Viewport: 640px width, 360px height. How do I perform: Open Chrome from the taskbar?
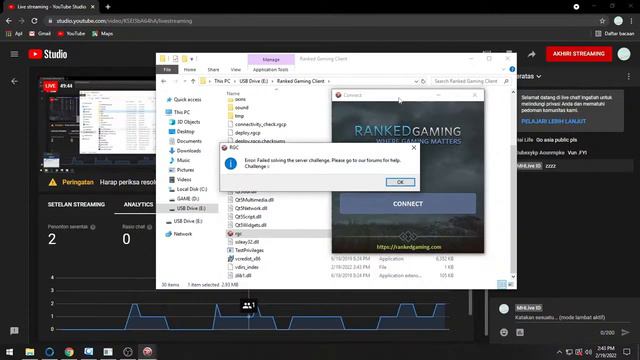(69, 351)
